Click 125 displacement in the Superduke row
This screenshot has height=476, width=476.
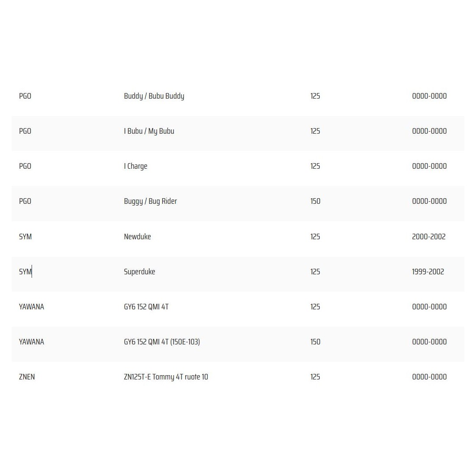(x=315, y=272)
